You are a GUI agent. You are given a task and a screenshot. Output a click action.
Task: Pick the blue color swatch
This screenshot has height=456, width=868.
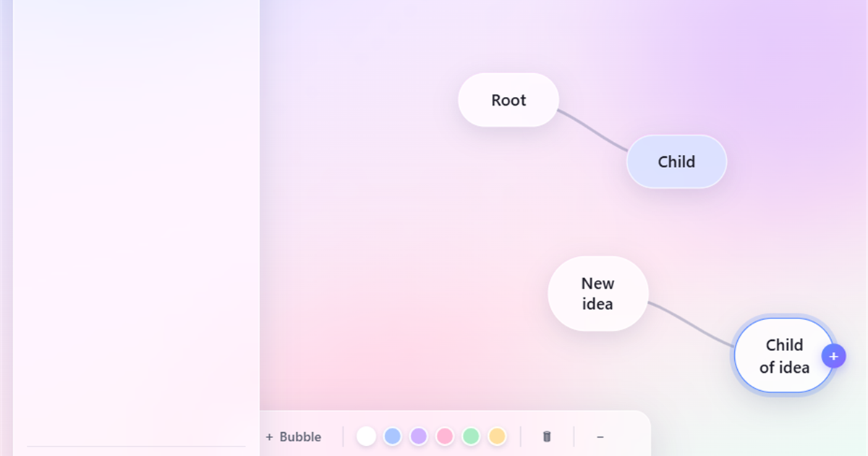[x=393, y=436]
